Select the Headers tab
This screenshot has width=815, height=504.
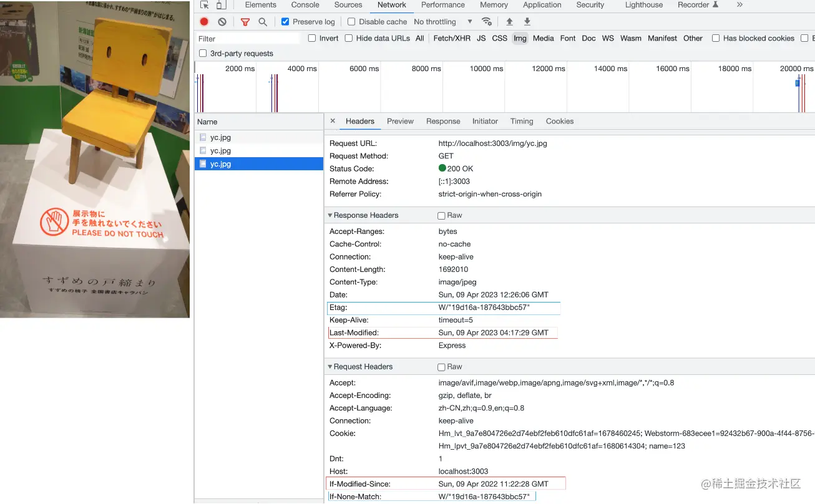360,121
